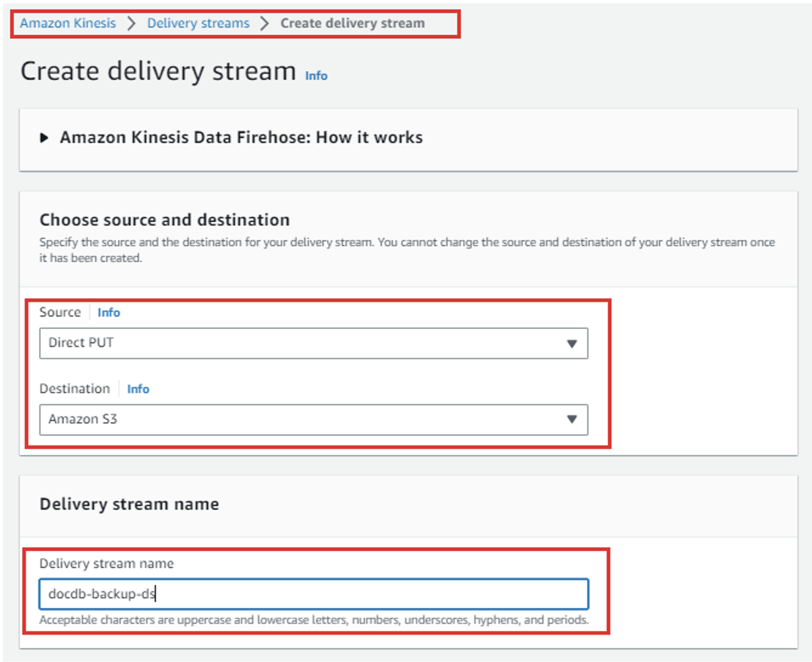
Task: Click the Choose source and destination heading
Action: [164, 220]
